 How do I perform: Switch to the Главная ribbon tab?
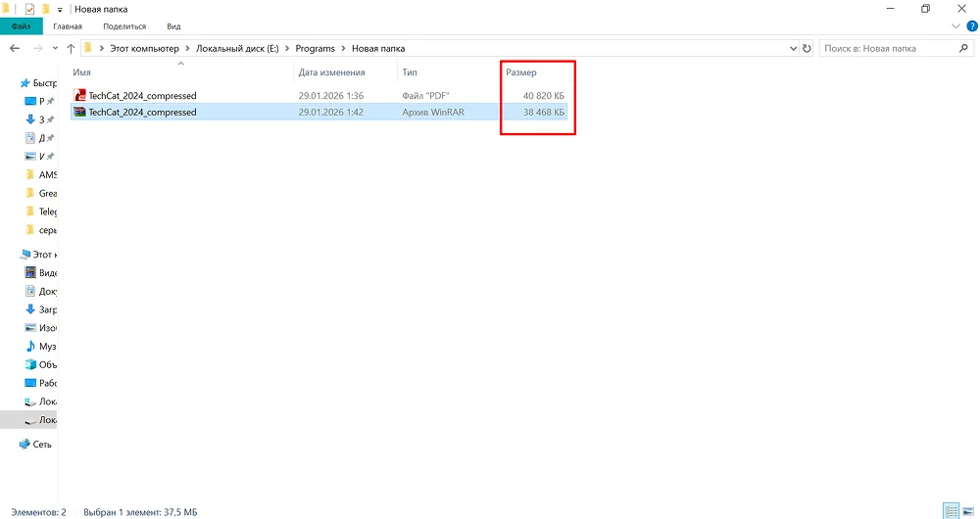[68, 26]
